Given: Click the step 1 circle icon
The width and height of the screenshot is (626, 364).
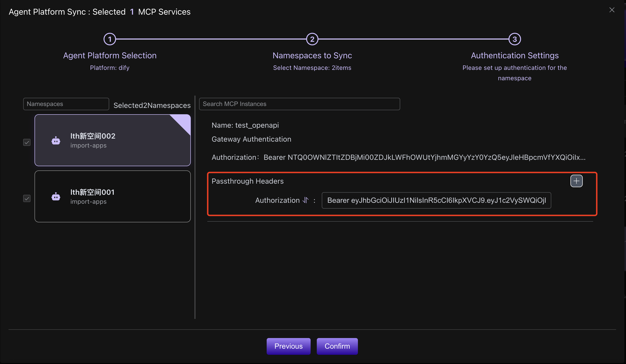Looking at the screenshot, I should tap(109, 39).
